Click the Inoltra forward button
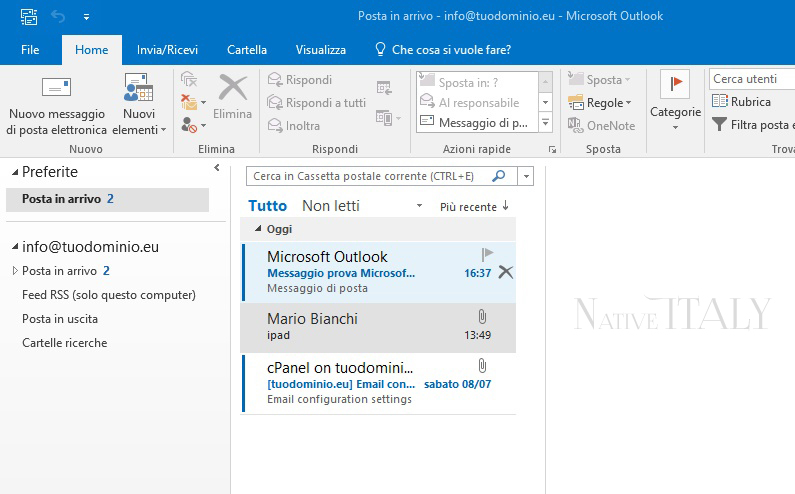795x494 pixels. (294, 125)
